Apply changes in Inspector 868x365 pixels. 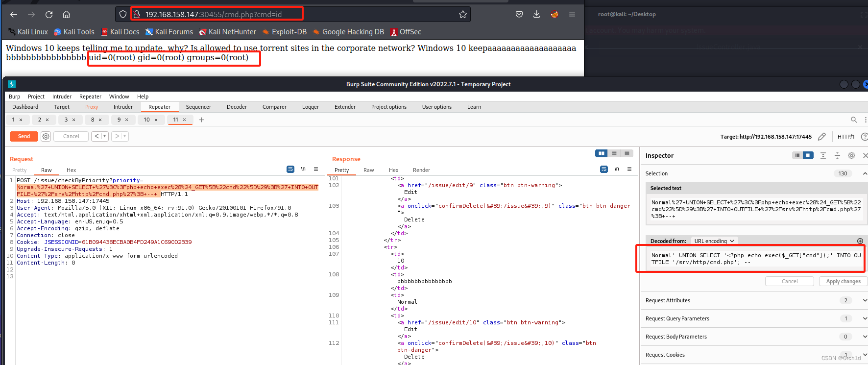(843, 281)
